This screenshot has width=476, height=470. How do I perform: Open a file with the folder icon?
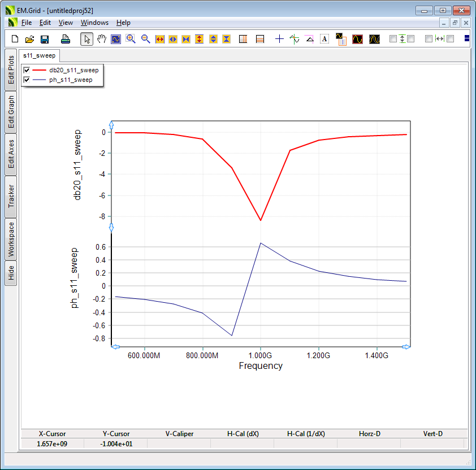click(30, 39)
